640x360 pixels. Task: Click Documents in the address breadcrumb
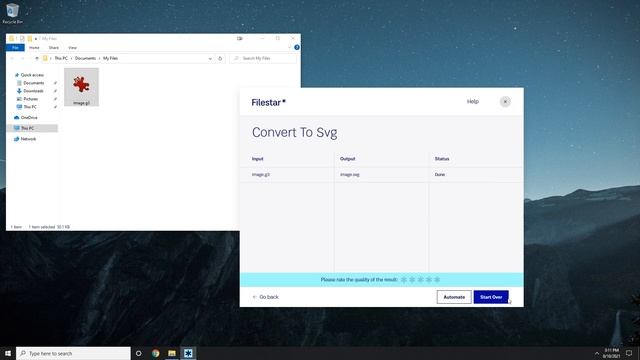click(85, 58)
